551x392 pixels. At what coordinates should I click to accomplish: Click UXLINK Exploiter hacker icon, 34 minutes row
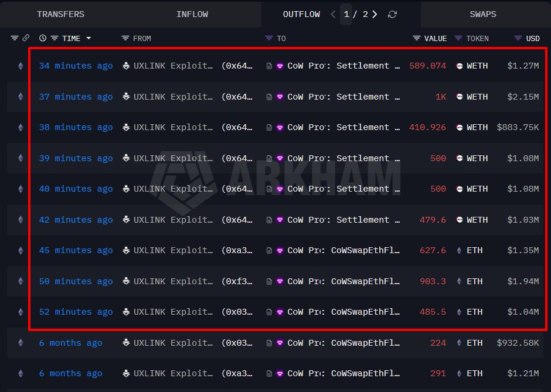tap(126, 66)
